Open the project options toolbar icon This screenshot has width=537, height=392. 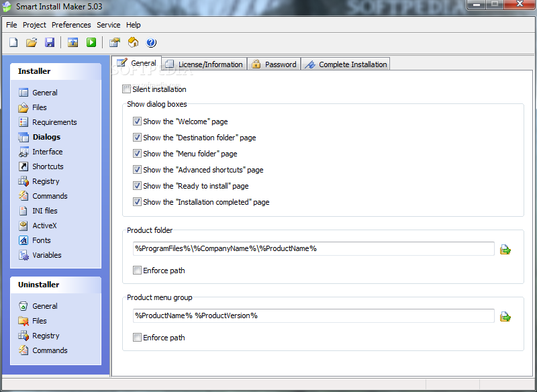(x=114, y=42)
